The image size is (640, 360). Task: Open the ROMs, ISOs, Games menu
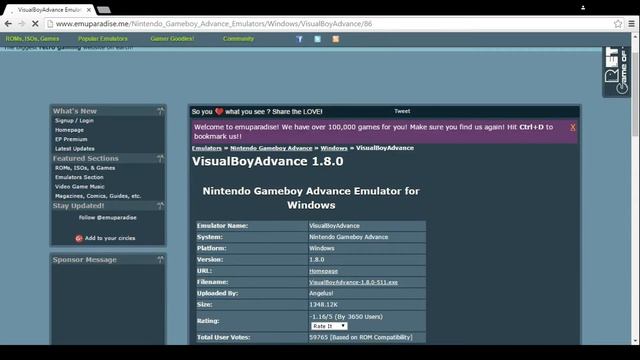[x=32, y=39]
